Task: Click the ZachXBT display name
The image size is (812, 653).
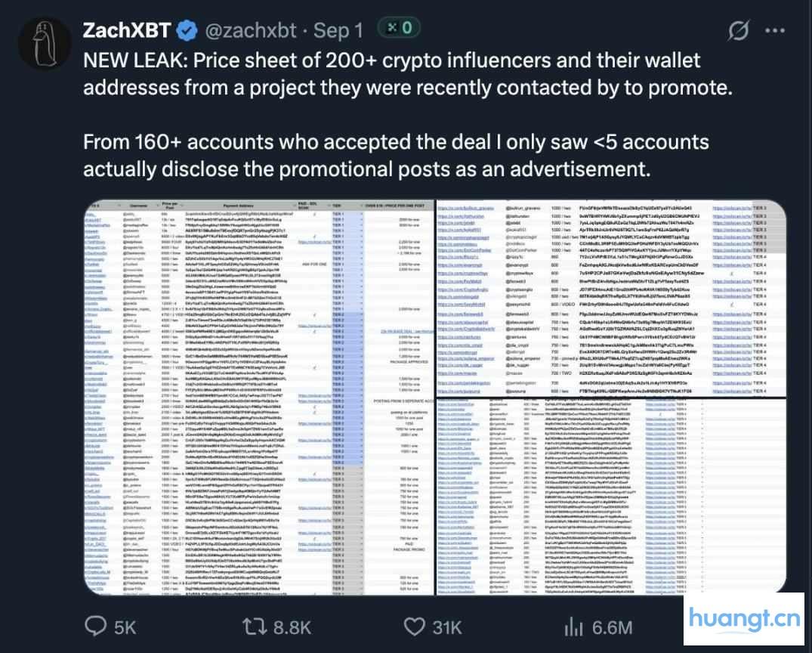Action: [x=125, y=31]
